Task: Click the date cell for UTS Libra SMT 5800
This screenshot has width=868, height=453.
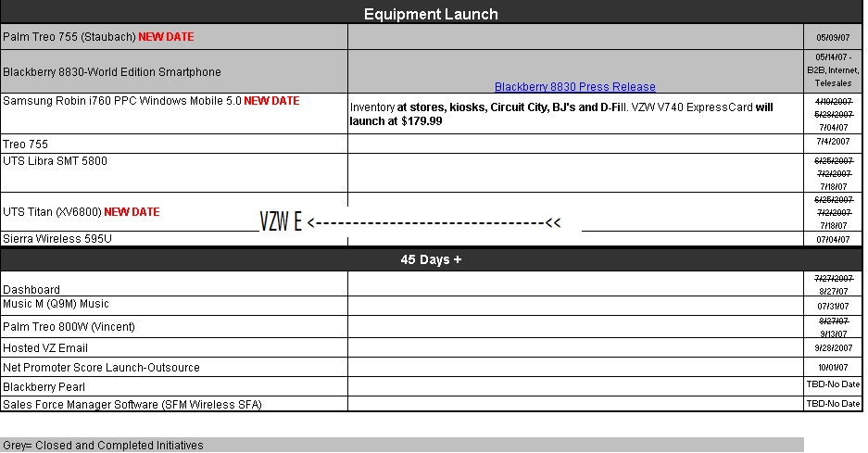Action: (x=833, y=173)
